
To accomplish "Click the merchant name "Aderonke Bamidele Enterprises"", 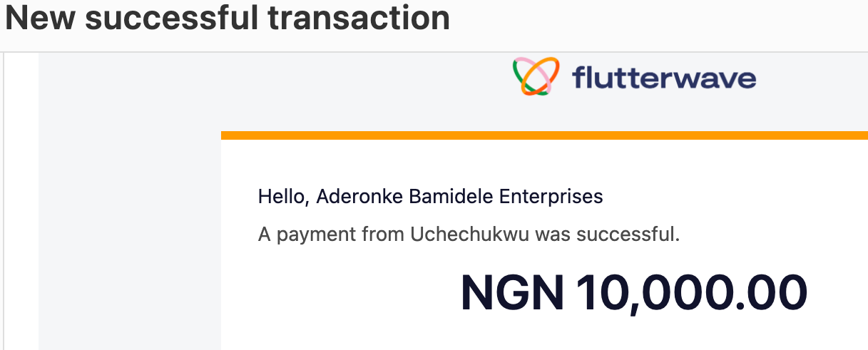I will click(x=459, y=196).
